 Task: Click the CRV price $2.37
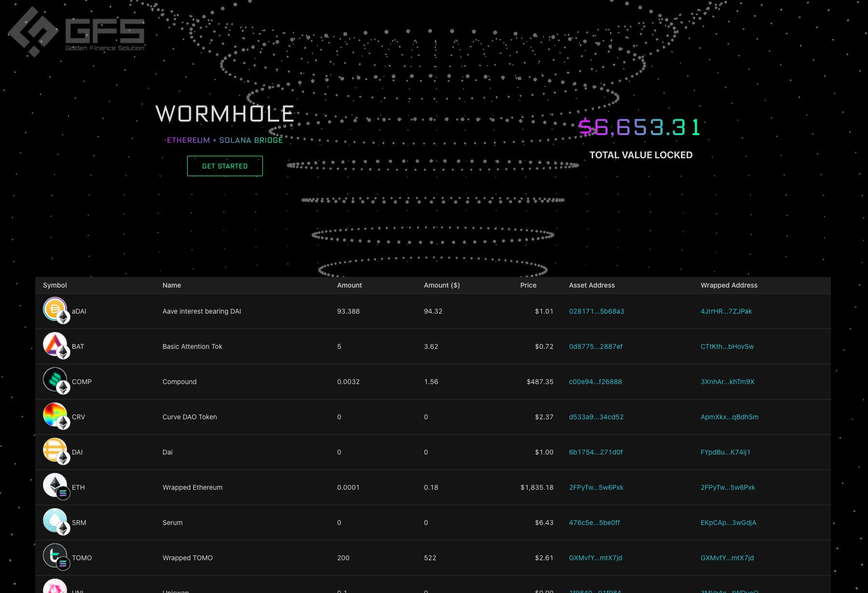(x=544, y=417)
